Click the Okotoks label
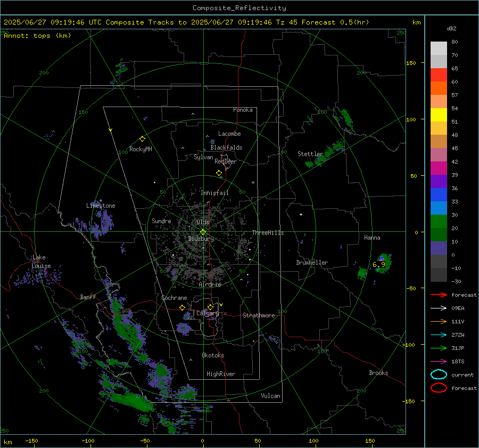Viewport: 479px width, 448px height. click(x=213, y=355)
